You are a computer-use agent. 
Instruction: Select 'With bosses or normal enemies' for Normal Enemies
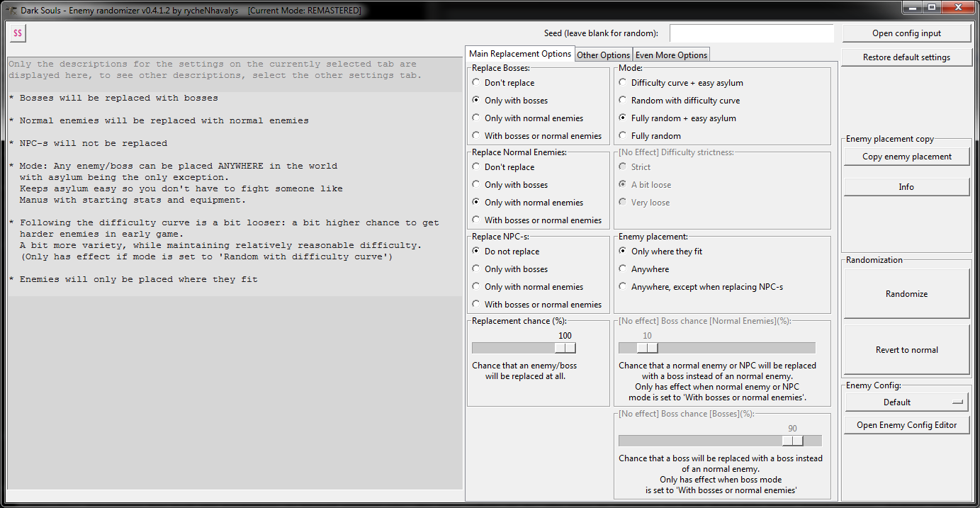point(536,220)
